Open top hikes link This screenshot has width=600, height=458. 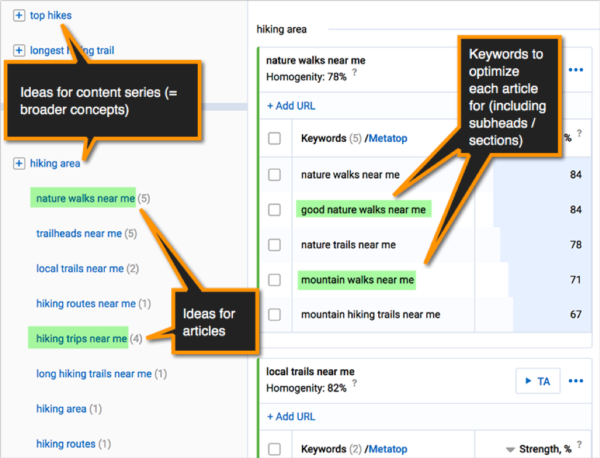click(51, 16)
